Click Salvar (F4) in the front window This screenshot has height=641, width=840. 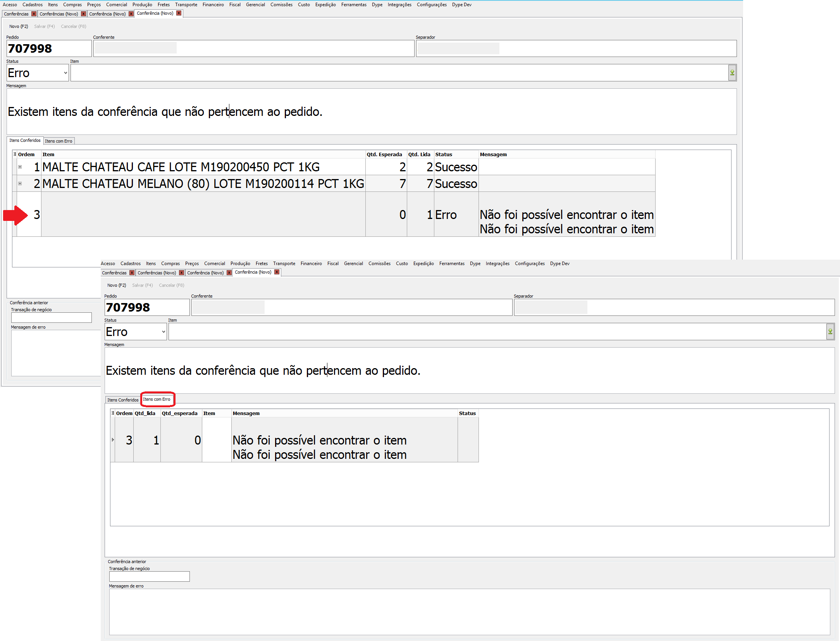pos(143,285)
